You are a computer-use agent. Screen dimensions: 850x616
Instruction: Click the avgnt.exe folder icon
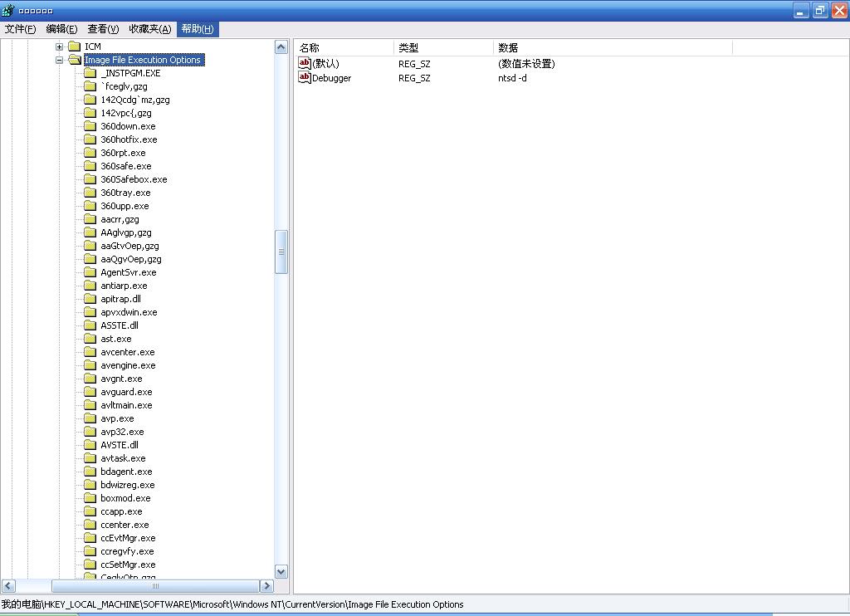pyautogui.click(x=90, y=379)
